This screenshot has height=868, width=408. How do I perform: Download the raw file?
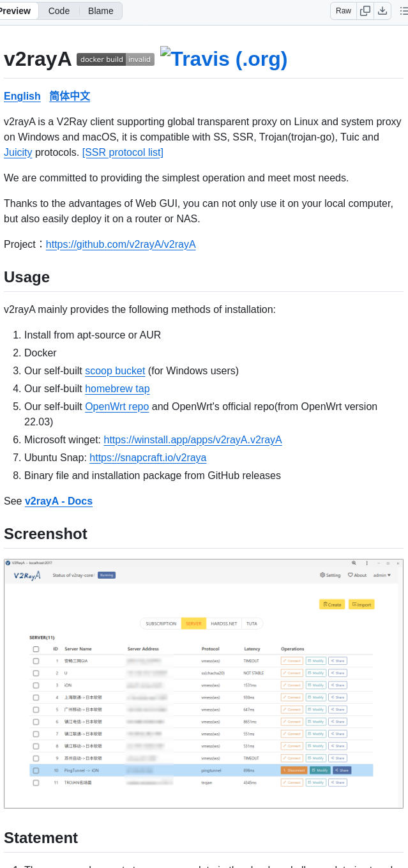coord(382,11)
